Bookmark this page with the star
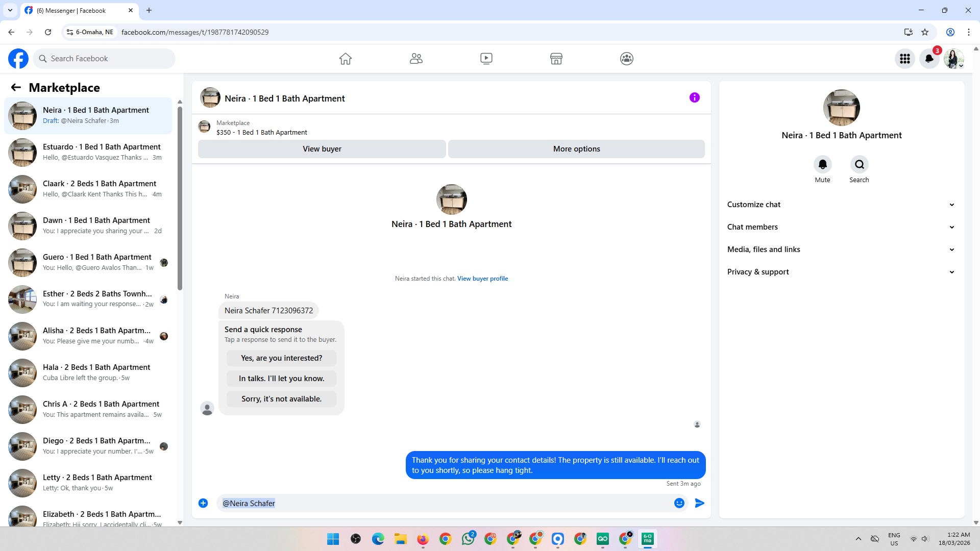The width and height of the screenshot is (980, 551). pos(925,32)
